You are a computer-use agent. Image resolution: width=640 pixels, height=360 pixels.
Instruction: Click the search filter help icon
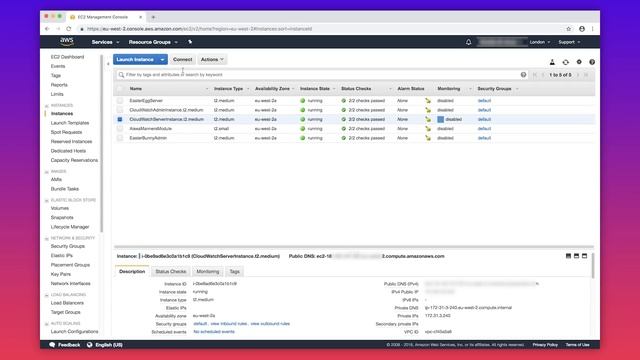click(x=523, y=75)
